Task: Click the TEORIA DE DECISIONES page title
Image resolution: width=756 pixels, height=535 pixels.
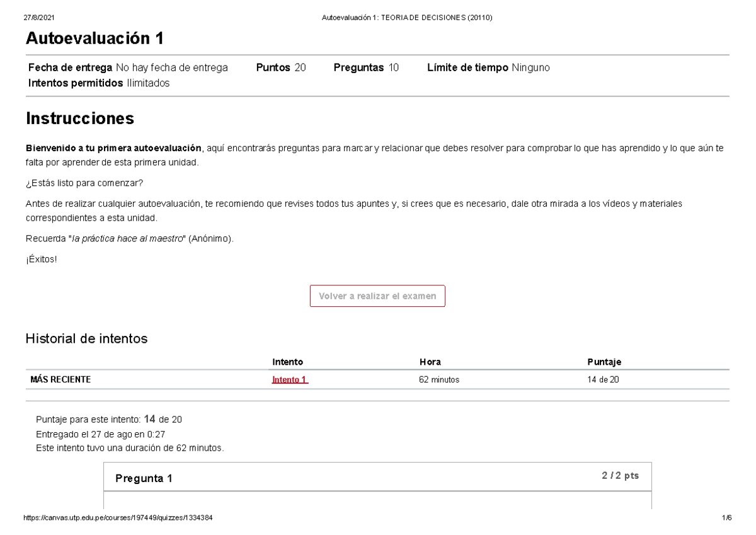Action: coord(406,18)
